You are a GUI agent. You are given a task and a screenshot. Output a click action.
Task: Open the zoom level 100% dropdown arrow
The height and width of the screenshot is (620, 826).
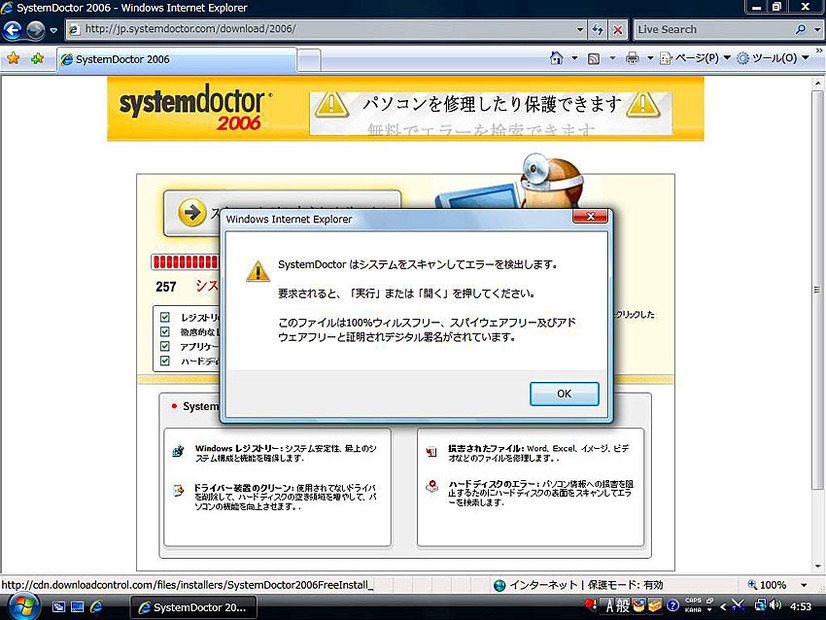804,585
